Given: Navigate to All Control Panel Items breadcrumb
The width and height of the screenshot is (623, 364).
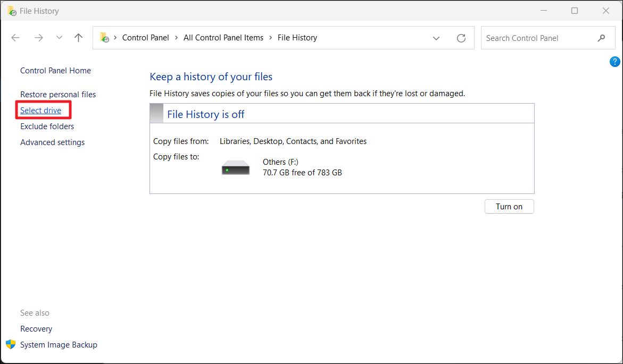Looking at the screenshot, I should pyautogui.click(x=223, y=38).
